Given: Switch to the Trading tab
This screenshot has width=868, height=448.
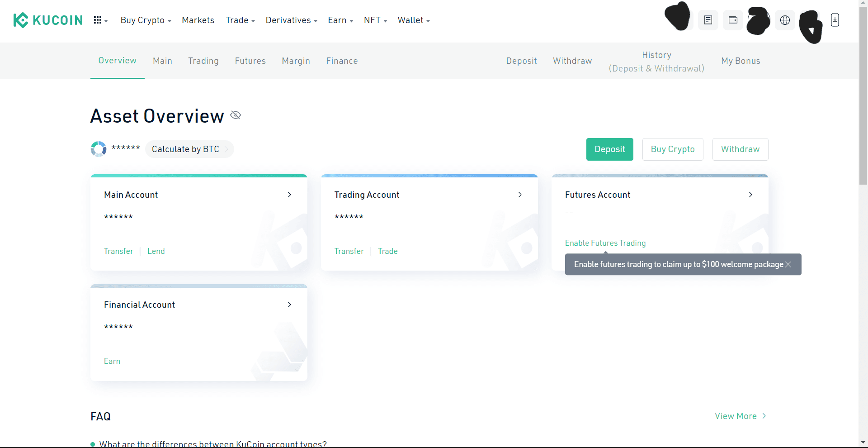Looking at the screenshot, I should [203, 61].
